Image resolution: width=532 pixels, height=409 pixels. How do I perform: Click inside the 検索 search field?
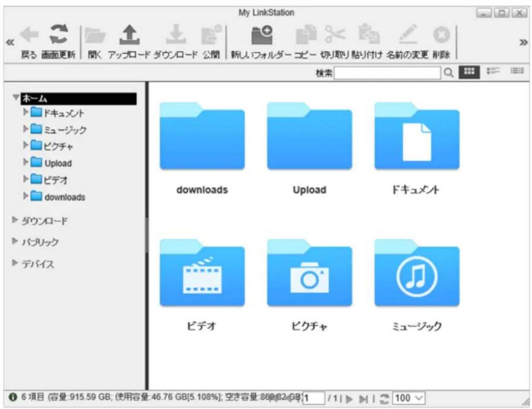coord(387,72)
